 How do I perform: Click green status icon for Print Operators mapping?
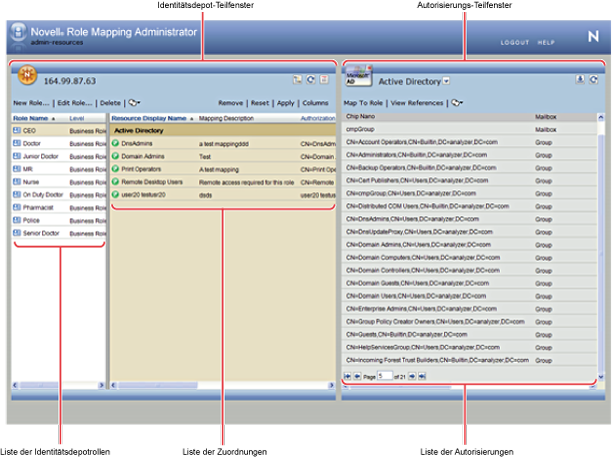tap(116, 169)
